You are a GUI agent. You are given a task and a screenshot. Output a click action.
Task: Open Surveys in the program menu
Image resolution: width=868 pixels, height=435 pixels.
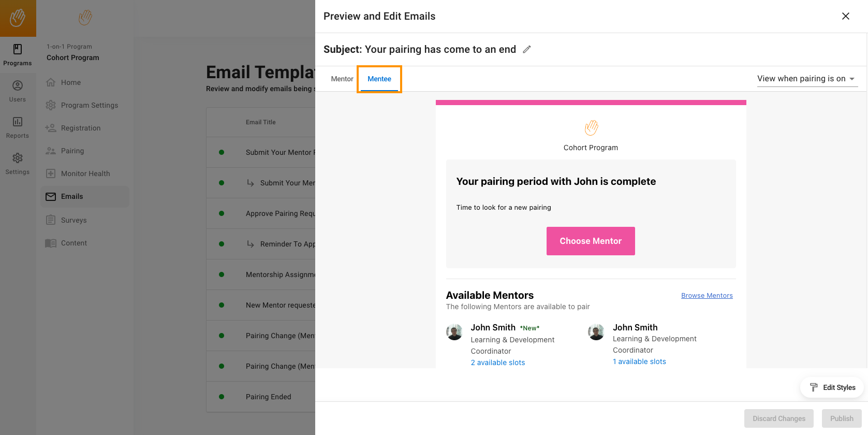(x=73, y=220)
